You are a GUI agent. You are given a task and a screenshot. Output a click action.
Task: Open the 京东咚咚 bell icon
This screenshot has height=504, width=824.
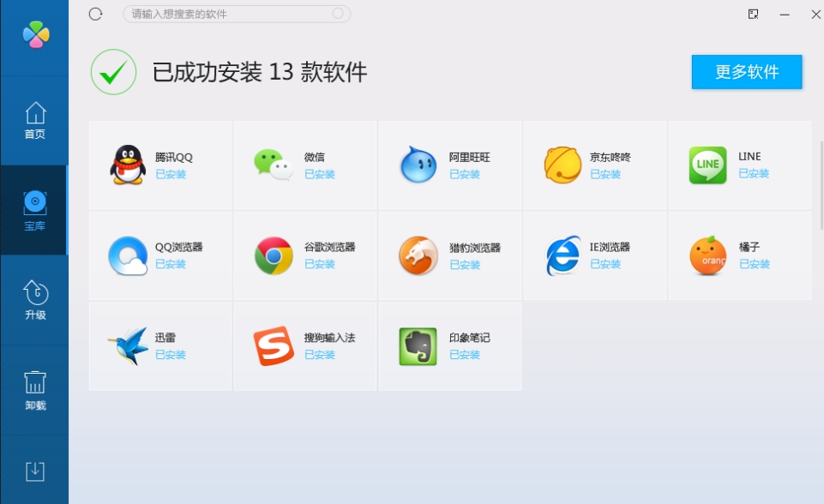pos(562,165)
